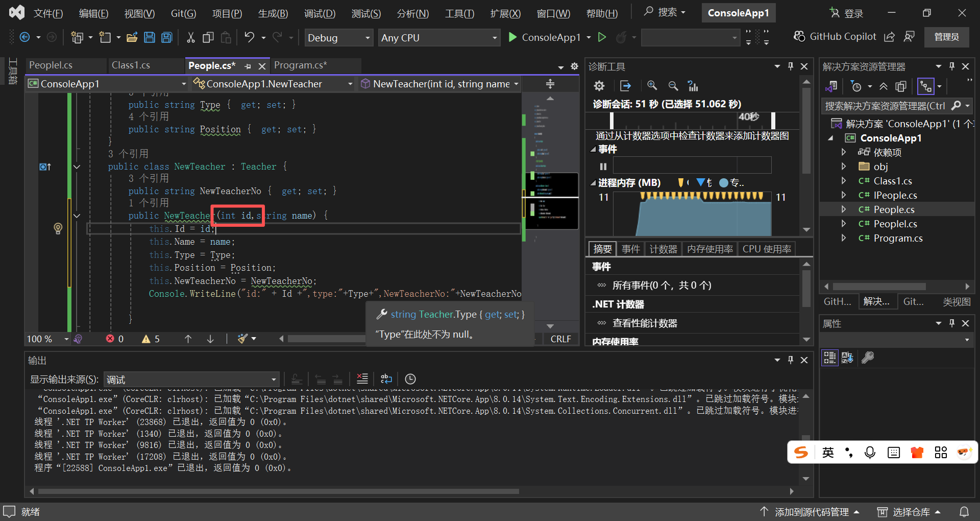The width and height of the screenshot is (980, 521).
Task: Cut selection with scissors icon
Action: [x=191, y=37]
